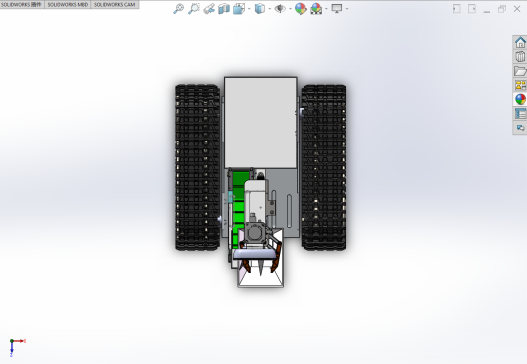Open View Settings monitor icon

pos(337,9)
